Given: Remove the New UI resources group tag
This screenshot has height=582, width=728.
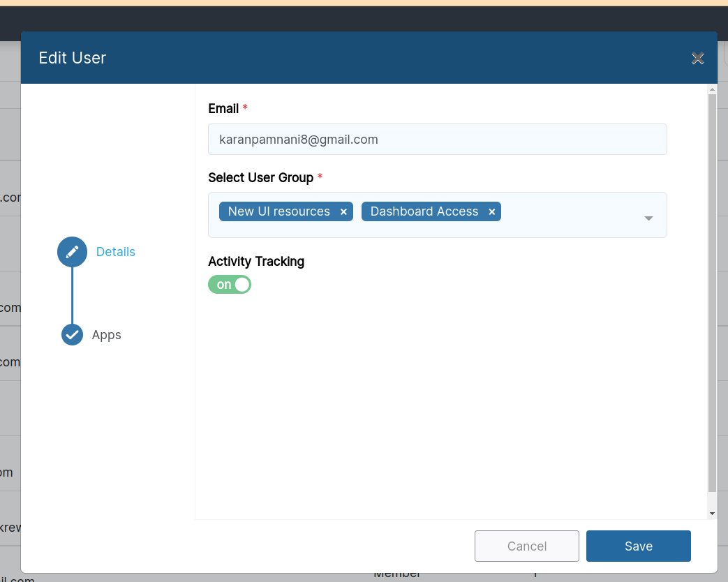Looking at the screenshot, I should point(343,211).
